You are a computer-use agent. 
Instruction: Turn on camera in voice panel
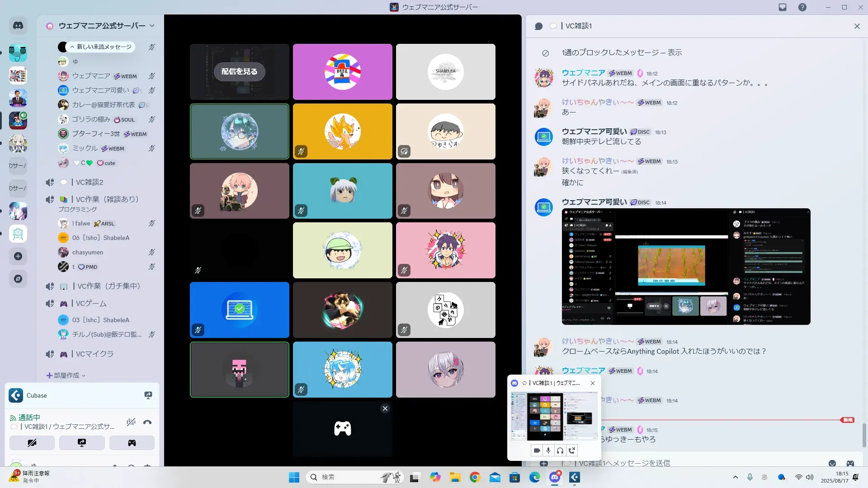32,443
